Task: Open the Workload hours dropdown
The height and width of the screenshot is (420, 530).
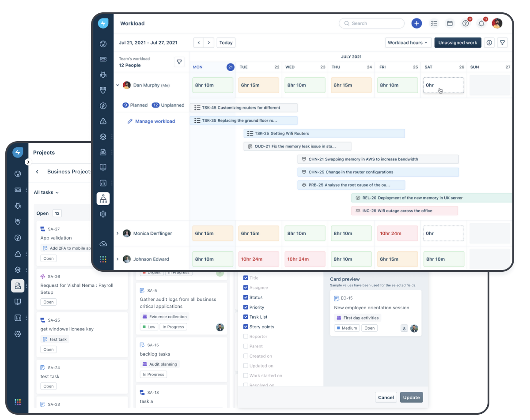Action: pos(408,43)
